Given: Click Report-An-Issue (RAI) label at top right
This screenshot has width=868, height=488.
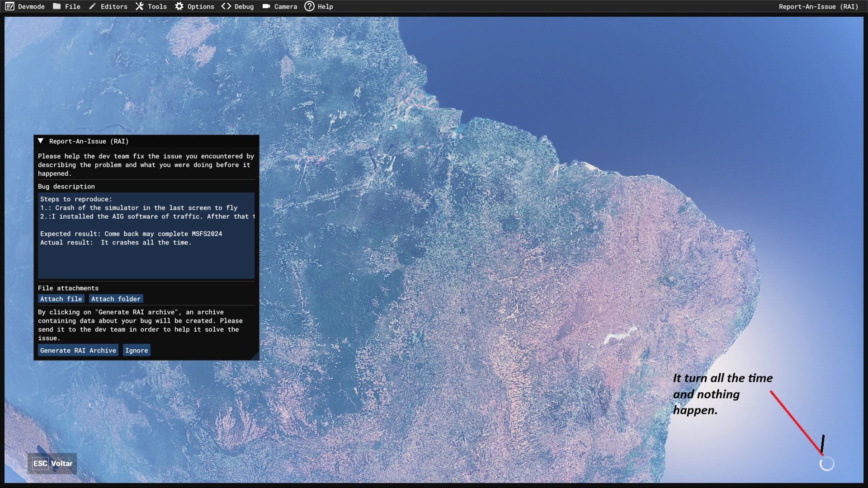Looking at the screenshot, I should click(818, 6).
